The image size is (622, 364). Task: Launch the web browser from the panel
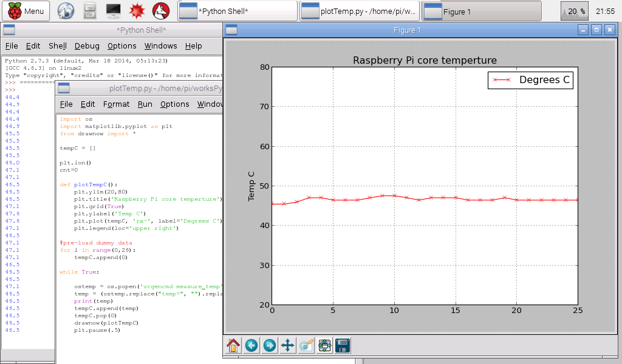(66, 11)
